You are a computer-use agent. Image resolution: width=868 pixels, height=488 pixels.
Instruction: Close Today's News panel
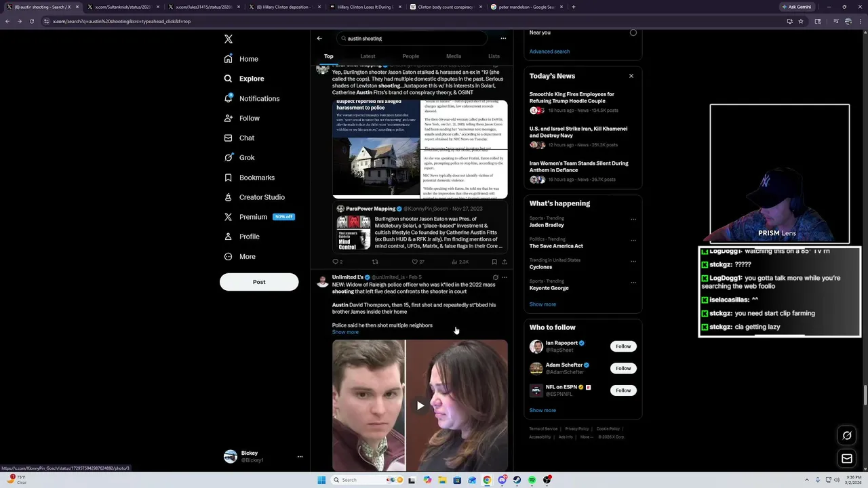(x=631, y=76)
